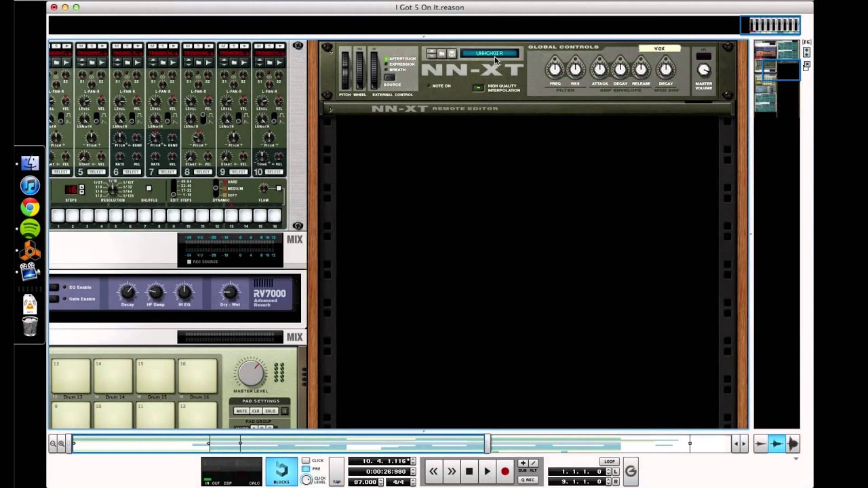Toggle Gate Enable on the RV7000

pos(54,299)
